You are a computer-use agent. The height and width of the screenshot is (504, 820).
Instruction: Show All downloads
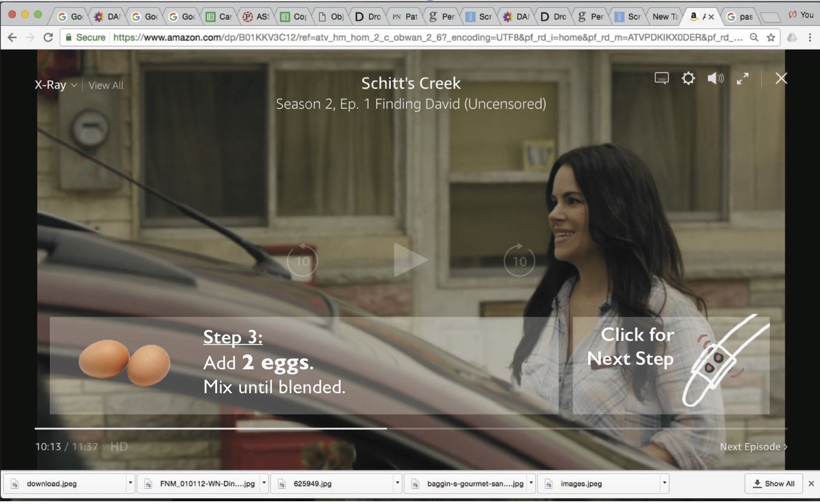(x=773, y=484)
